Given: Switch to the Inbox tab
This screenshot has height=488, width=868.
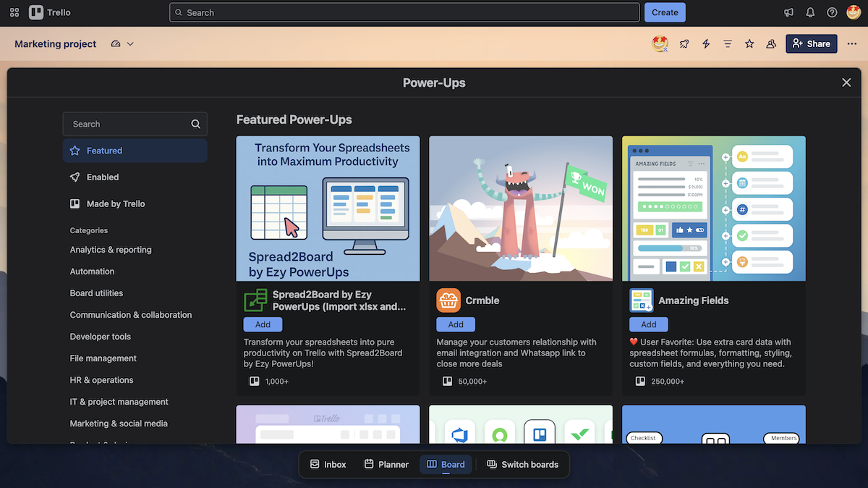Looking at the screenshot, I should 328,464.
